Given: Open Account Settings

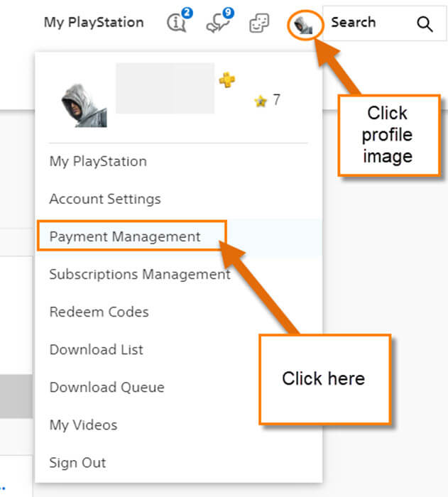Looking at the screenshot, I should 105,199.
